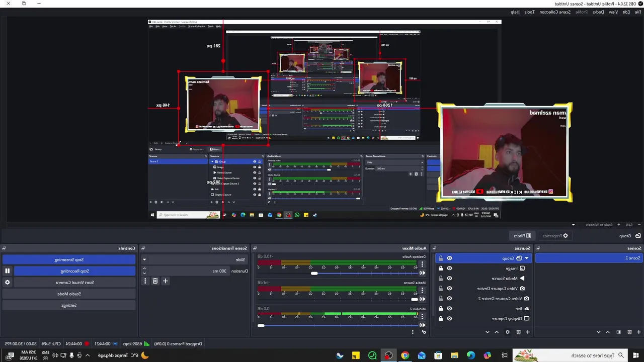Open Virtual Camera configuration gear
Screen dimensions: 644x362
point(7,283)
